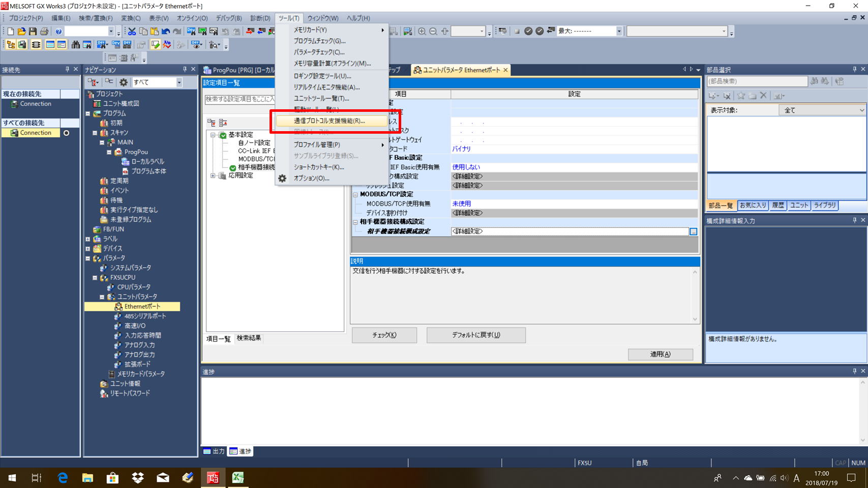Select 485シリアルポート in navigation tree
Image resolution: width=868 pixels, height=488 pixels.
pyautogui.click(x=145, y=316)
